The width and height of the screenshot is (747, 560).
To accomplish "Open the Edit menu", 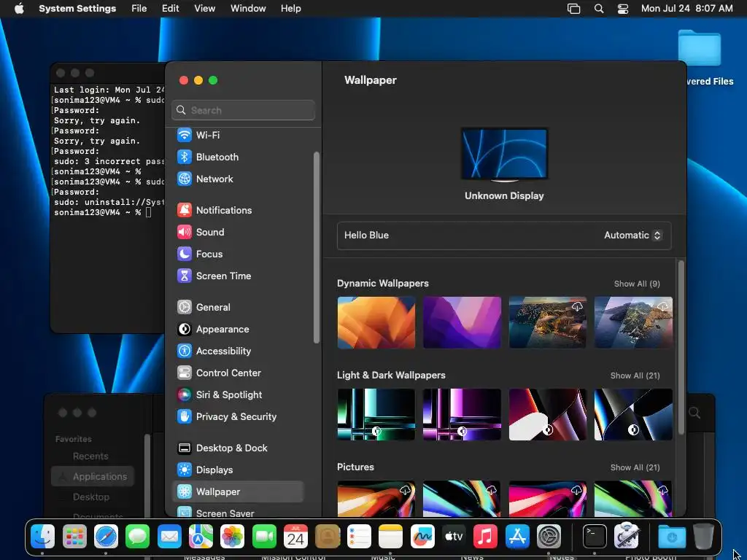I will point(170,9).
